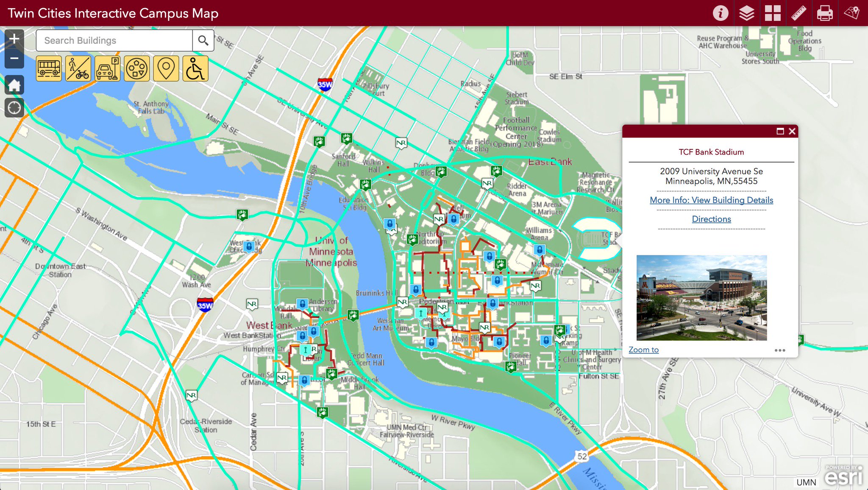
Task: Click the Zoom to link in popup
Action: pyautogui.click(x=643, y=350)
